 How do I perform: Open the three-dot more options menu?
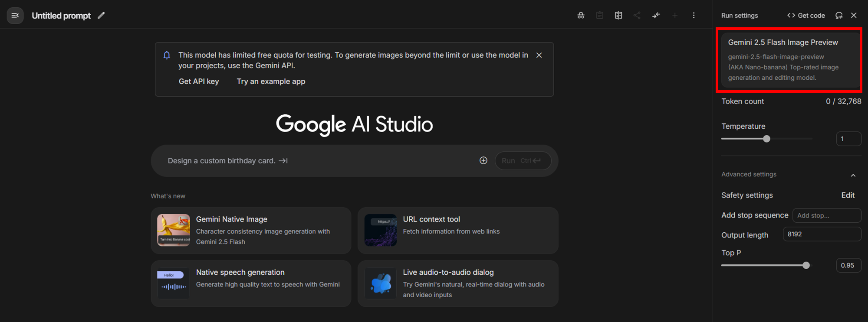click(694, 16)
